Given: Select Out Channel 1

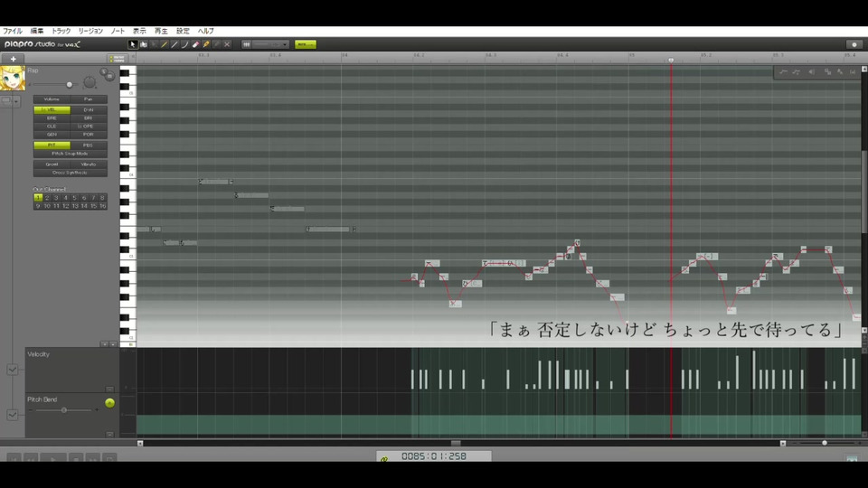Looking at the screenshot, I should pyautogui.click(x=38, y=198).
